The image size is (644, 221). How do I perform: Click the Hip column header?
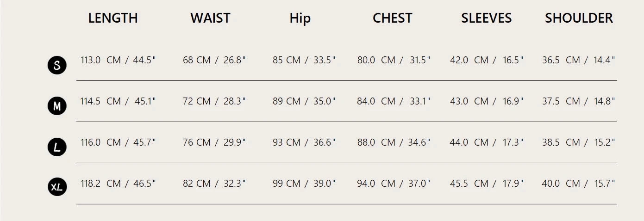coord(300,18)
